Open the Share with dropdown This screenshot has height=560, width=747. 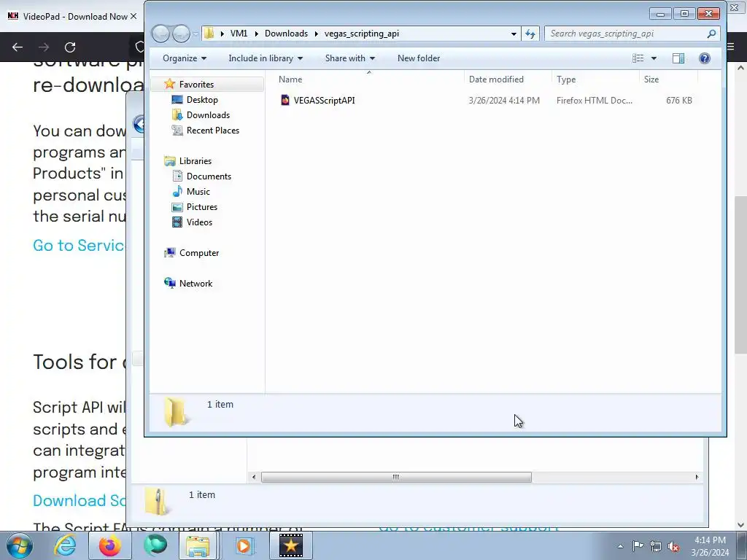(350, 58)
